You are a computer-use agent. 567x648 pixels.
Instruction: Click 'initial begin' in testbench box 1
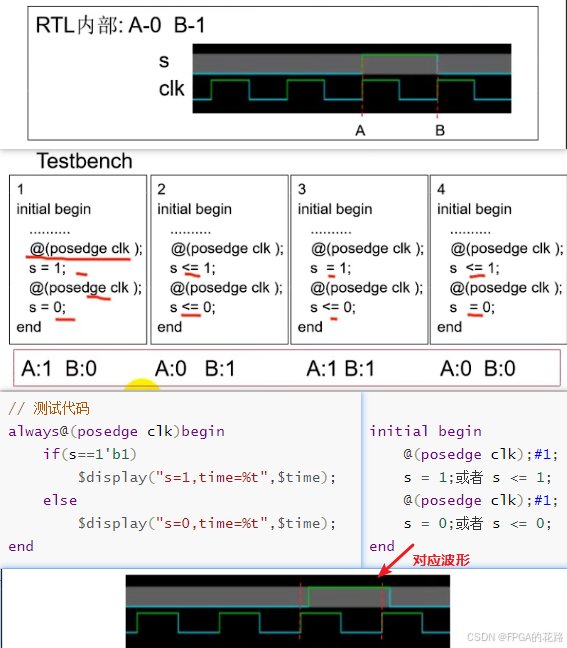click(x=54, y=209)
